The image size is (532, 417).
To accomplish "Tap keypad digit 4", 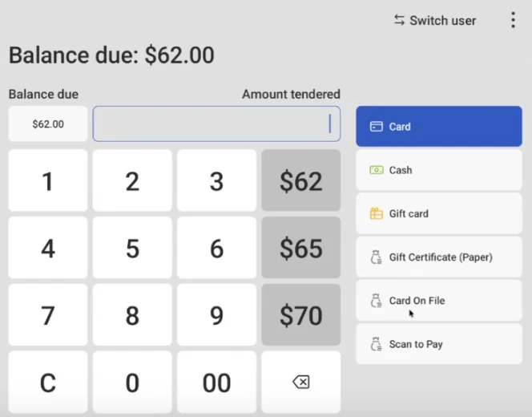I will (x=48, y=248).
